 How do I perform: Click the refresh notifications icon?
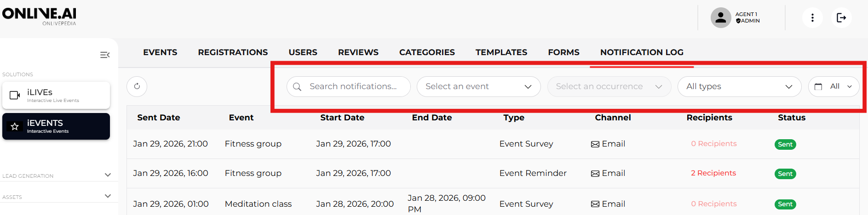pos(137,86)
